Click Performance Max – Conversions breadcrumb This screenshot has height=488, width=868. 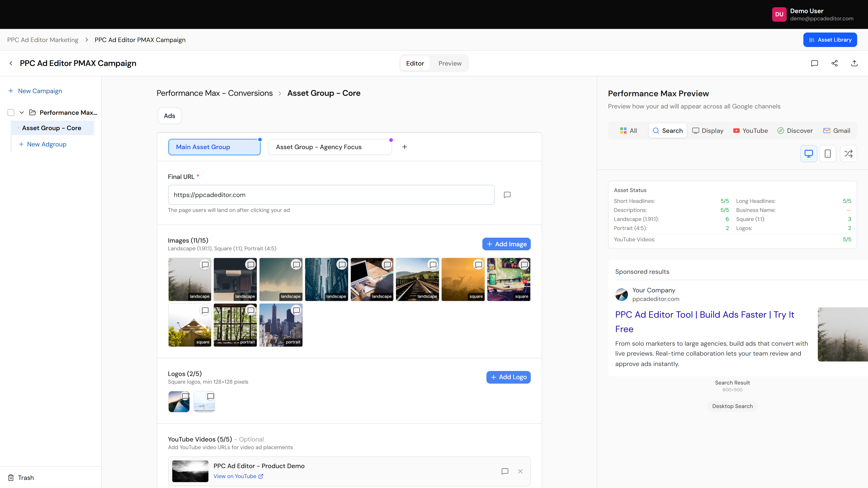[215, 93]
